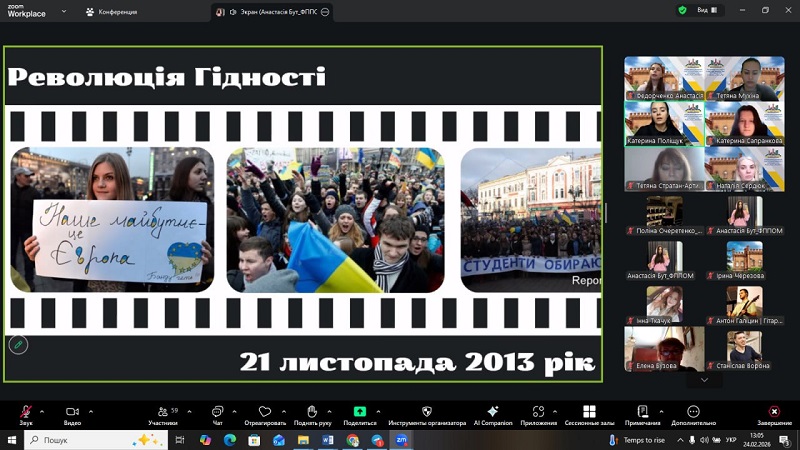Click the red Завершение end meeting button
800x450 pixels.
tap(774, 412)
